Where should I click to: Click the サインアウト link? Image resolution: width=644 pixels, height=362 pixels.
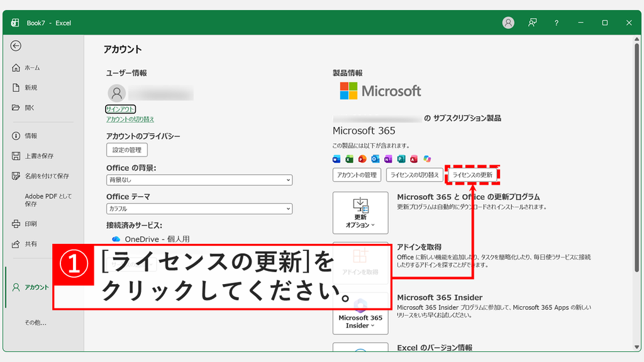point(120,109)
